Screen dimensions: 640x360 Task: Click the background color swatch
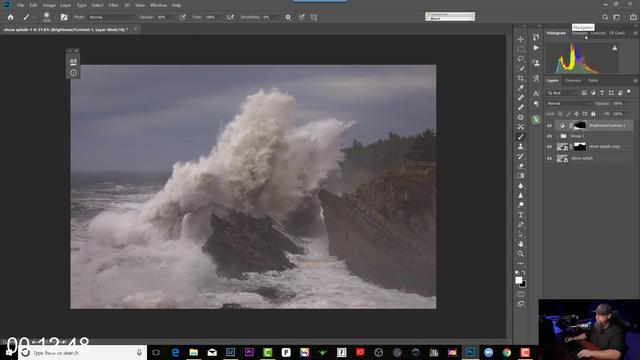pyautogui.click(x=524, y=284)
